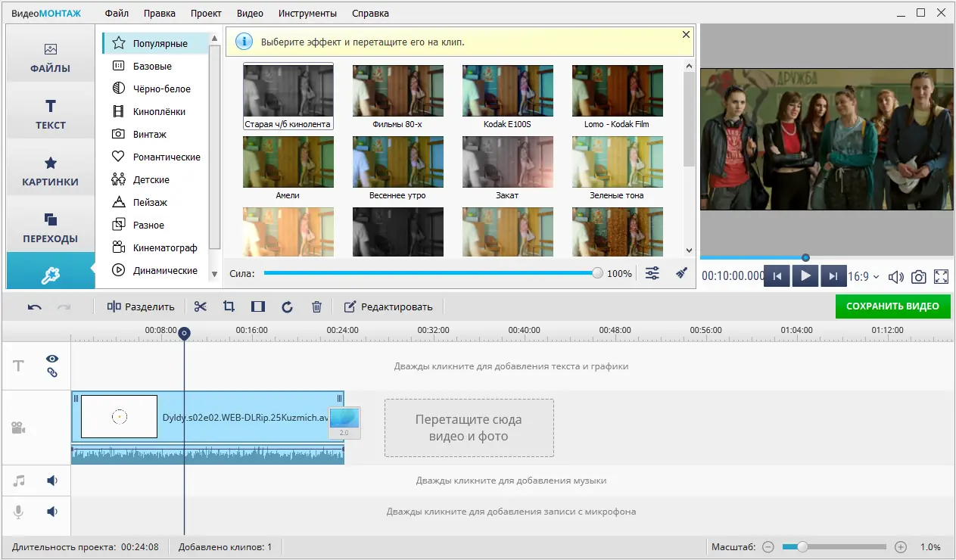
Task: Open the 16:9 aspect ratio dropdown
Action: point(864,276)
